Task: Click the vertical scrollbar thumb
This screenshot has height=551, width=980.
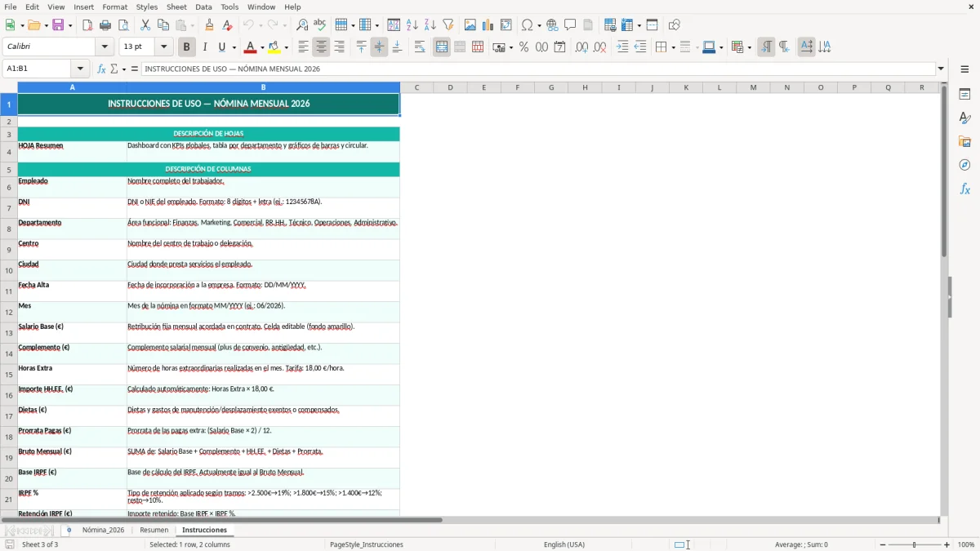Action: pos(944,171)
